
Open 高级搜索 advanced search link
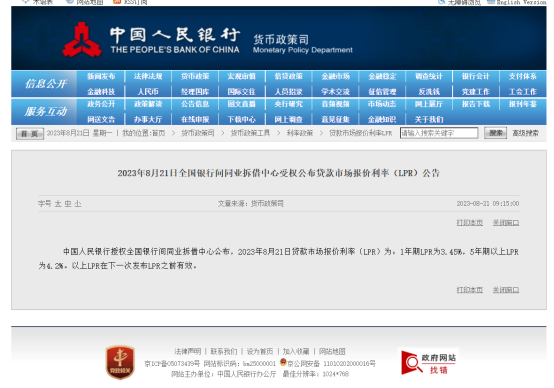tap(525, 133)
